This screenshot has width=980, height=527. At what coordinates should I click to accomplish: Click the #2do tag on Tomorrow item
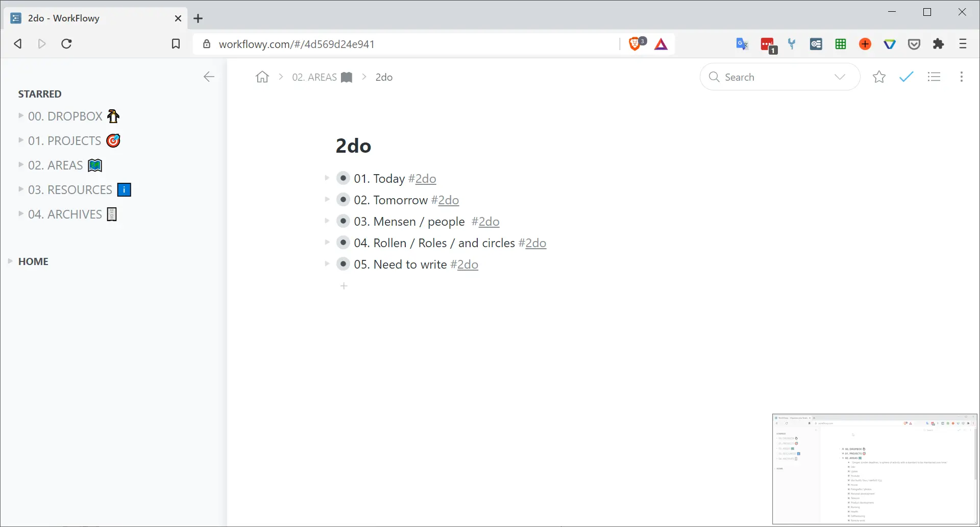tap(445, 200)
